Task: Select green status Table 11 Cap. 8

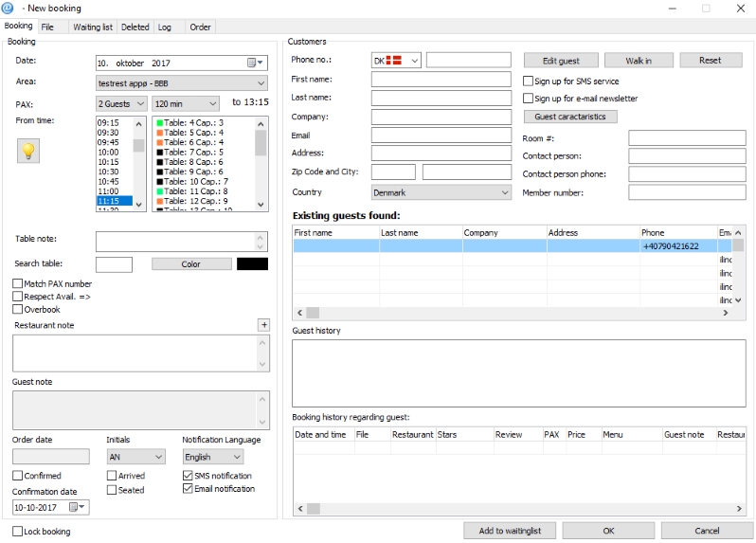Action: (192, 191)
